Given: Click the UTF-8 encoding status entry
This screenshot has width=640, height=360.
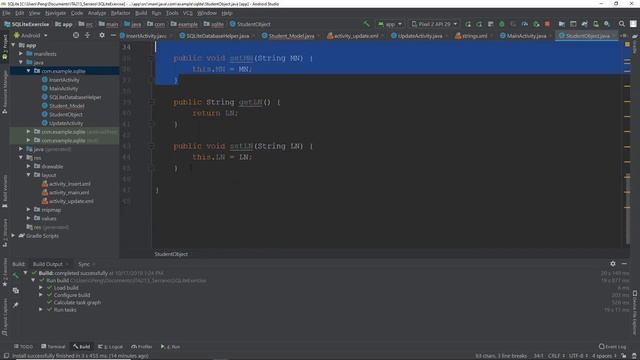Looking at the screenshot, I should click(578, 356).
